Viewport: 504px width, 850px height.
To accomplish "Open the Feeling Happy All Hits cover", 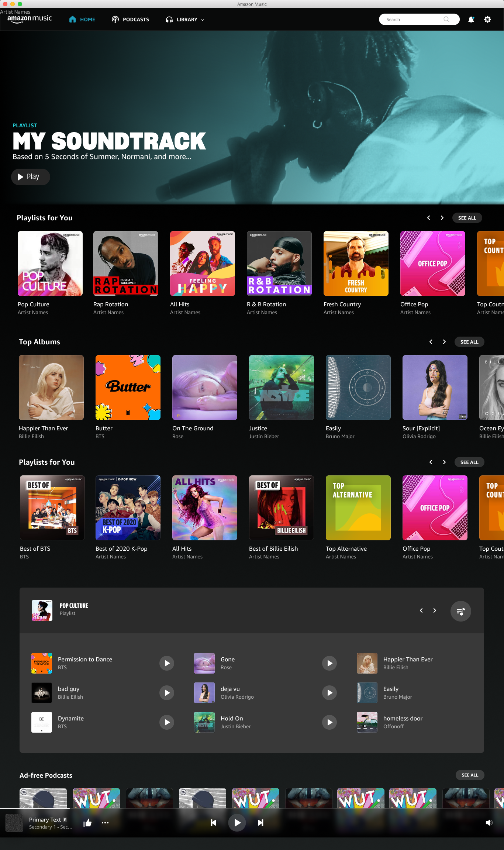I will [203, 264].
